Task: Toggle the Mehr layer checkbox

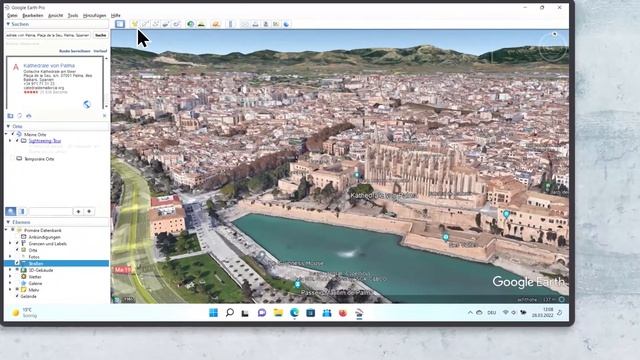Action: (18, 290)
